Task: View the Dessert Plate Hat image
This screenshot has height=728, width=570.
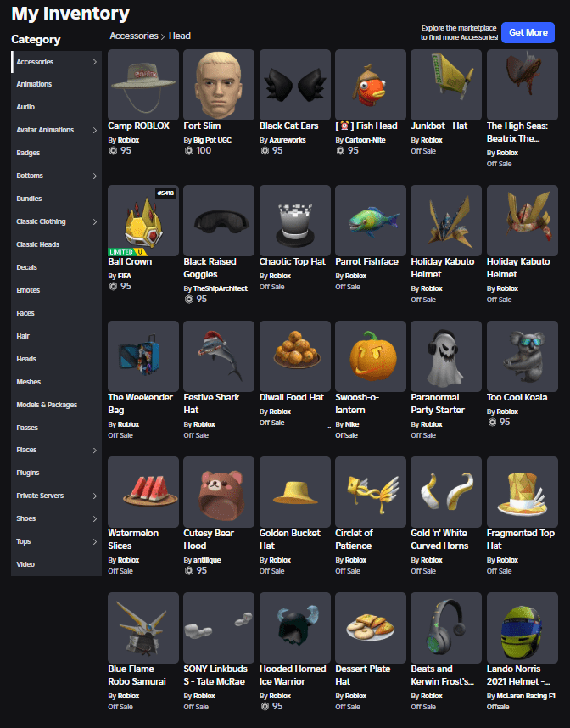Action: (371, 628)
